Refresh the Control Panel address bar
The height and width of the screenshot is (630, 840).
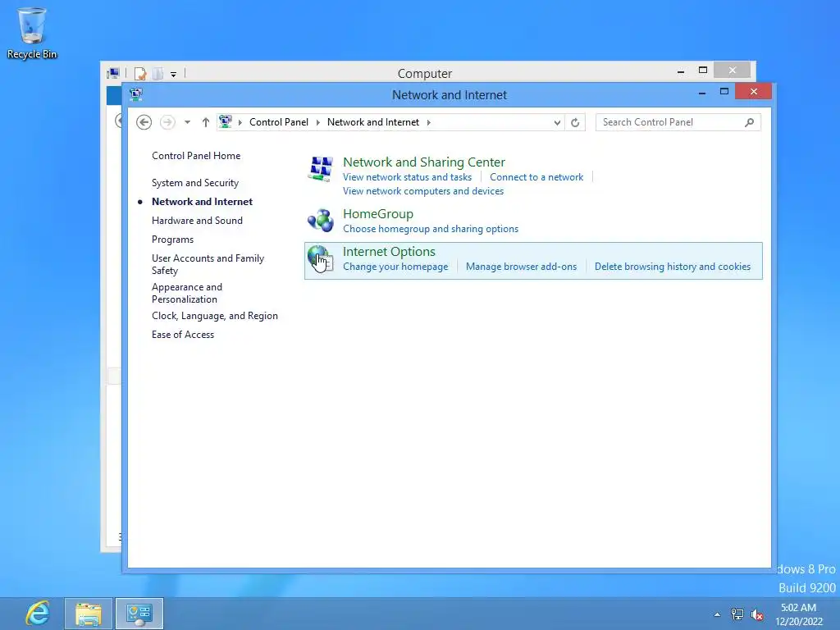[575, 123]
